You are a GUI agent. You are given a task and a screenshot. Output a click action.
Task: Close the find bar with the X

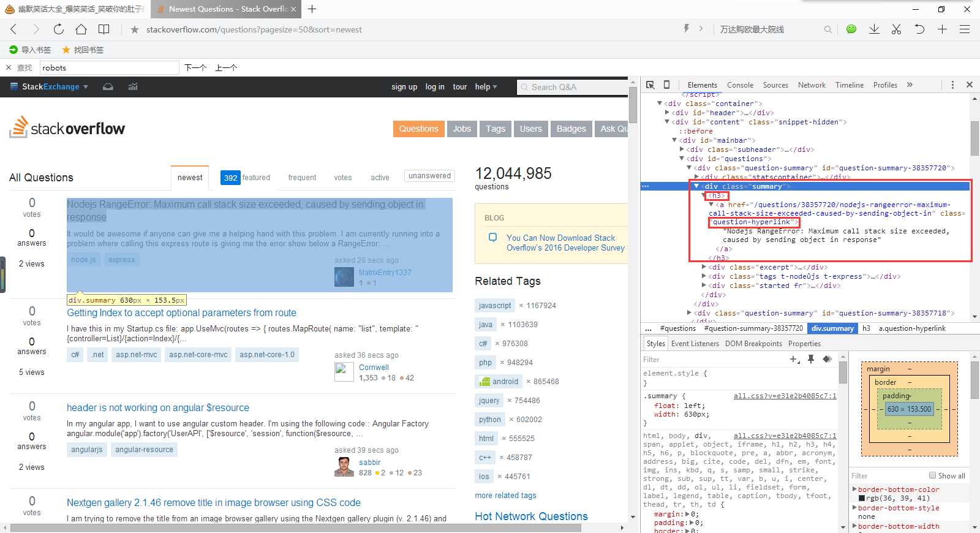coord(9,67)
